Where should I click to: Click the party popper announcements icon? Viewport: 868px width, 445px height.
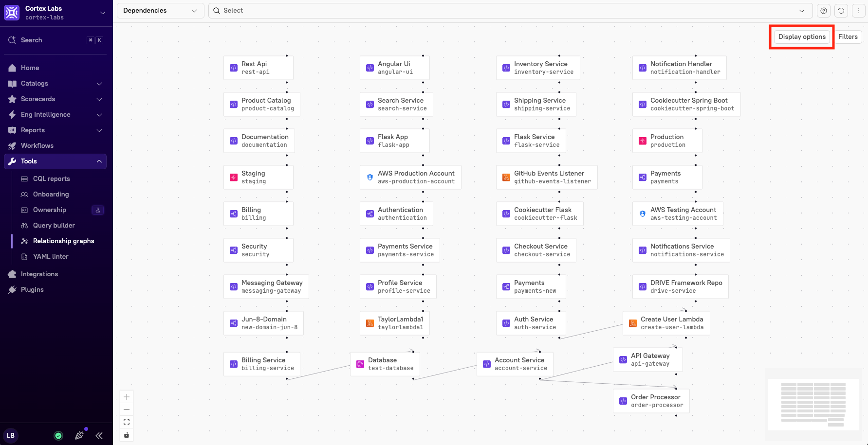[x=79, y=435]
